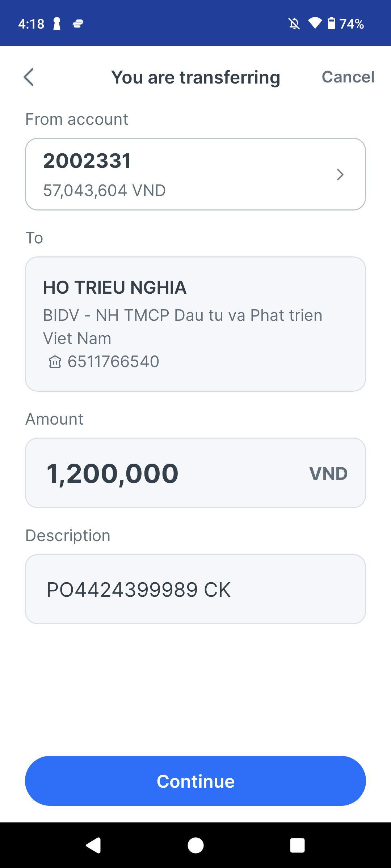The height and width of the screenshot is (868, 391).
Task: Tap the recipient account number 6511766540
Action: pos(113,361)
